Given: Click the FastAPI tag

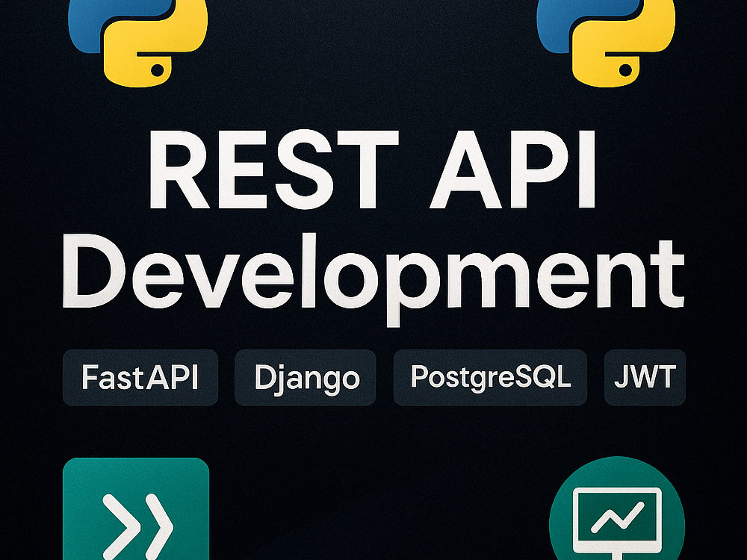Looking at the screenshot, I should point(140,378).
